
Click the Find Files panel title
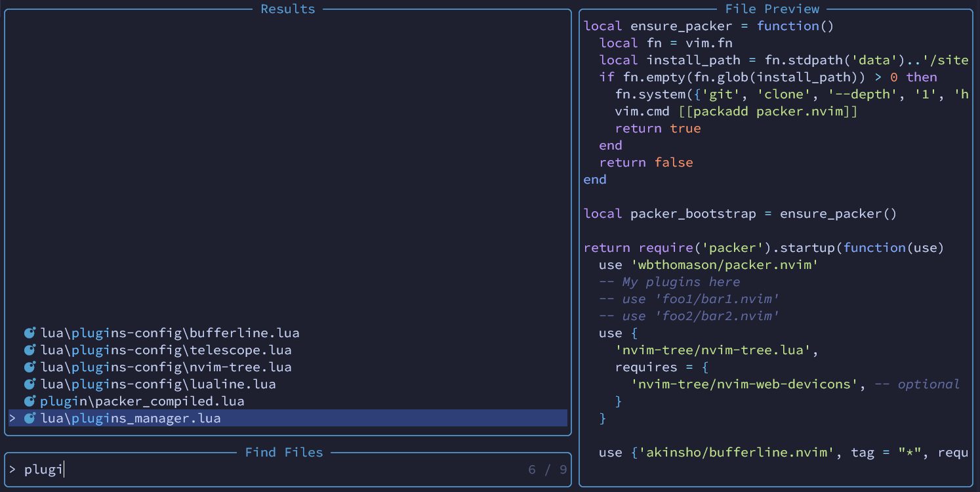(x=284, y=453)
